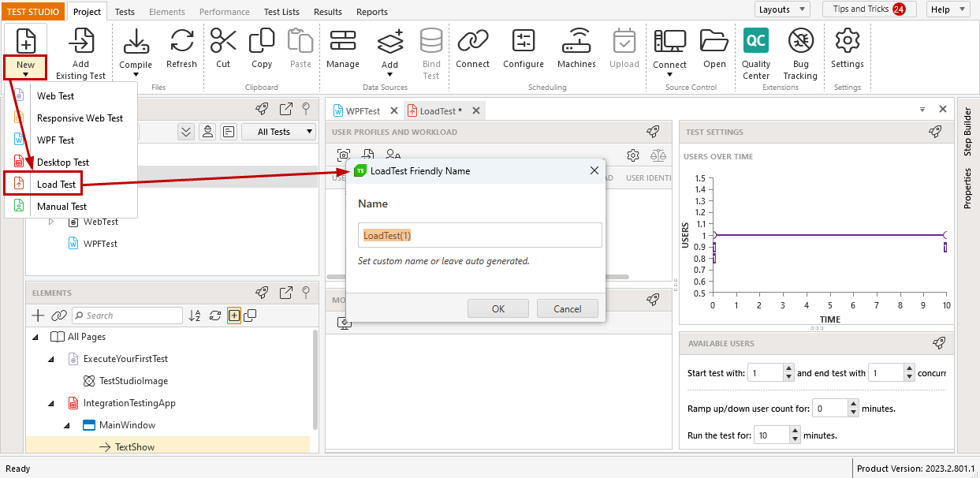The height and width of the screenshot is (478, 980).
Task: Cut the selected item via scissors icon
Action: coord(223,48)
